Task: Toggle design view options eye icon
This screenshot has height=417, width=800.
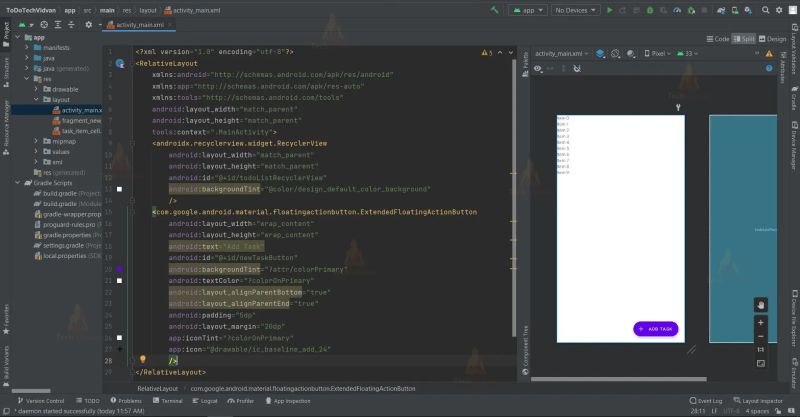Action: [538, 68]
